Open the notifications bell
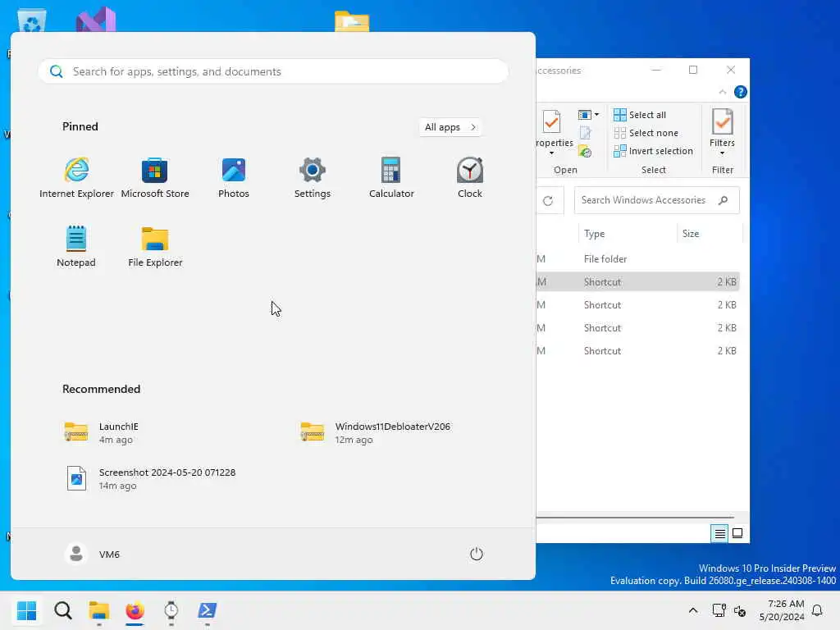Image resolution: width=840 pixels, height=630 pixels. coord(817,610)
